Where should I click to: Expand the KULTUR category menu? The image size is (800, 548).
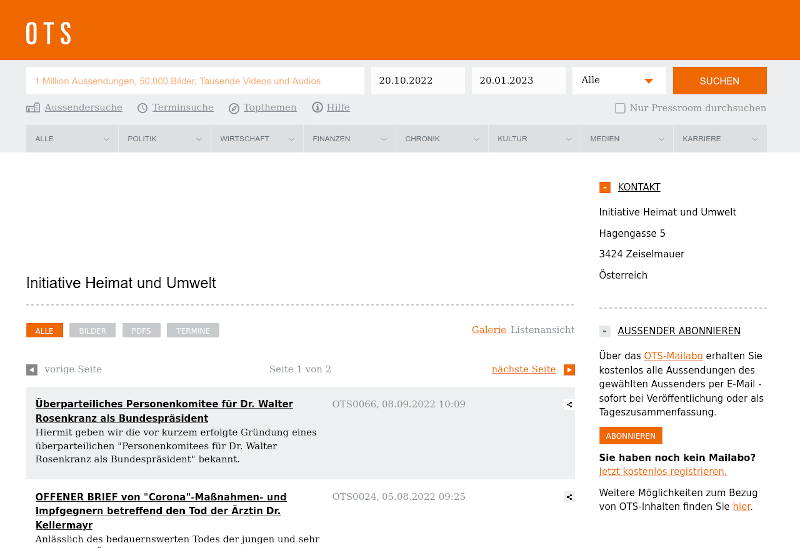coord(535,139)
